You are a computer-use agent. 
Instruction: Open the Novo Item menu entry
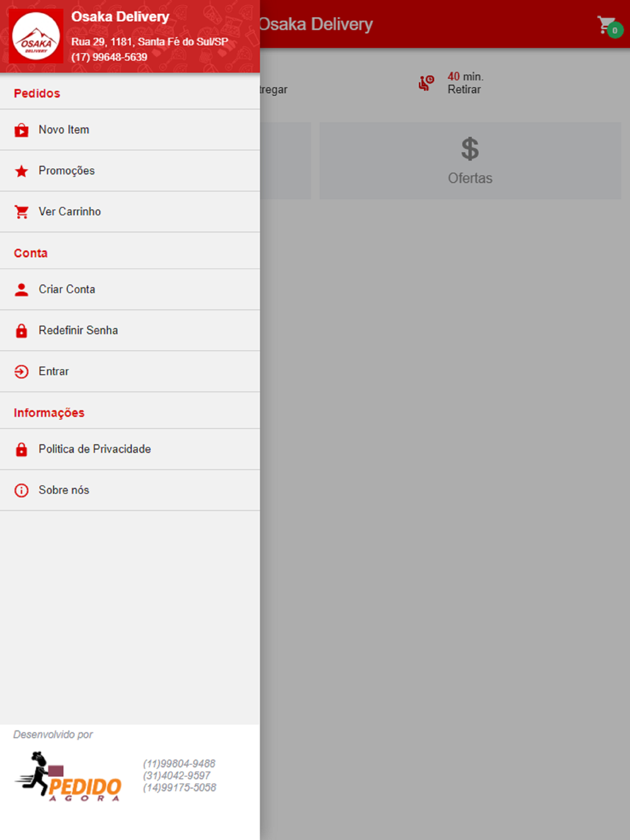click(130, 130)
